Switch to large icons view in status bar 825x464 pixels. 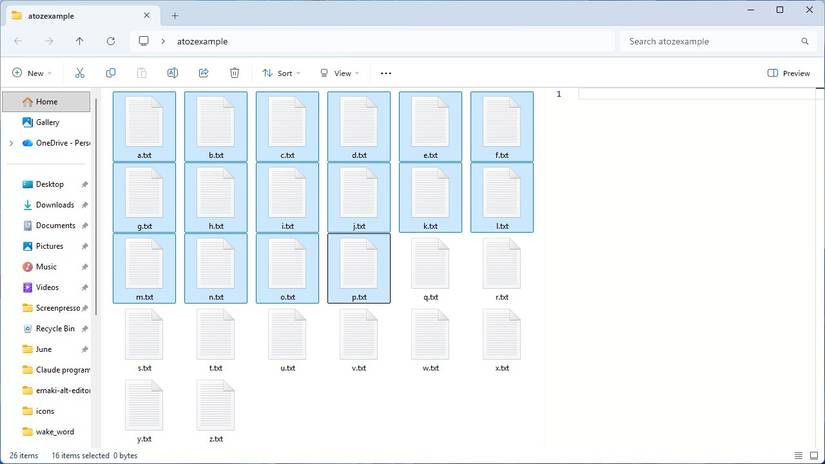click(814, 456)
